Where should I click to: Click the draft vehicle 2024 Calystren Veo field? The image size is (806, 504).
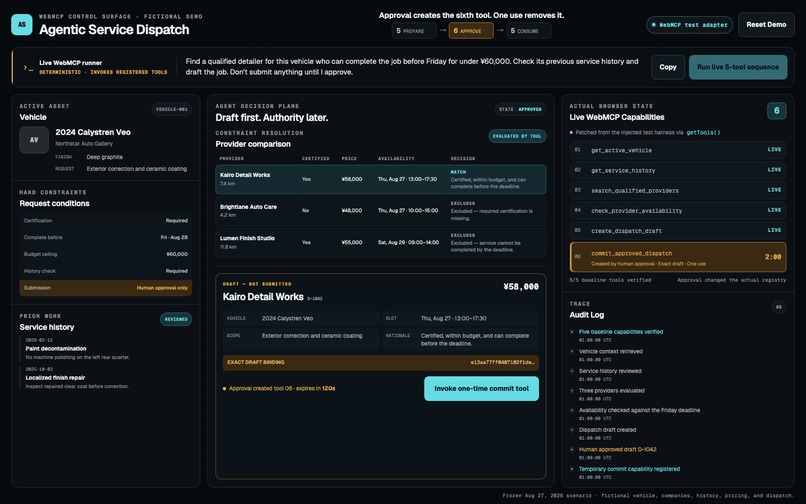tap(301, 318)
